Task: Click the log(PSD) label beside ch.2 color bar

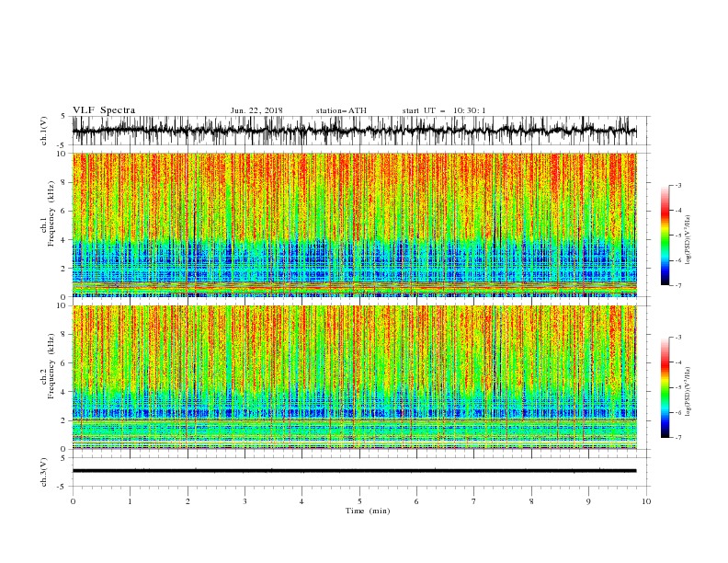Action: pos(688,391)
